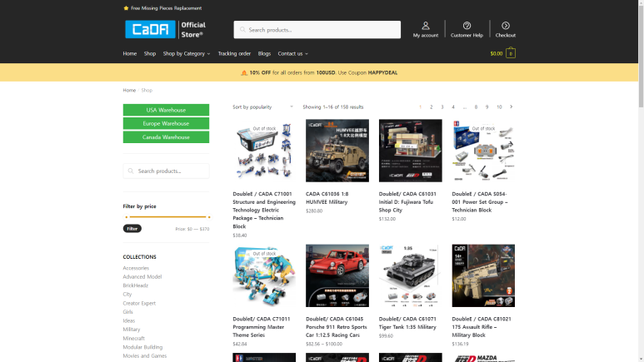This screenshot has height=362, width=644.
Task: Open the My account icon
Action: 426,26
